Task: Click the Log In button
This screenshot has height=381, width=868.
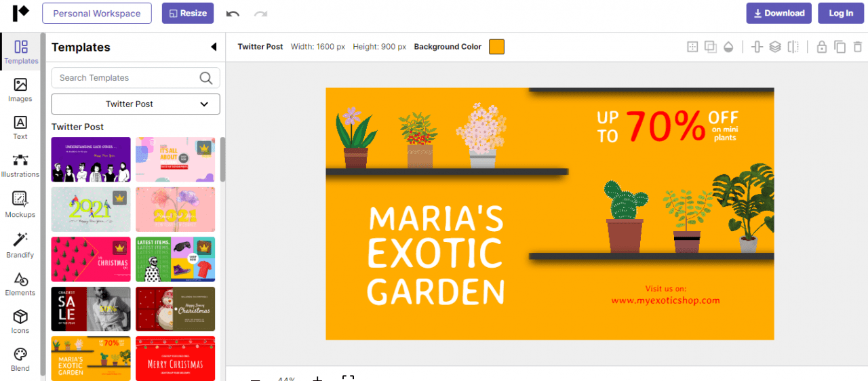Action: click(841, 14)
